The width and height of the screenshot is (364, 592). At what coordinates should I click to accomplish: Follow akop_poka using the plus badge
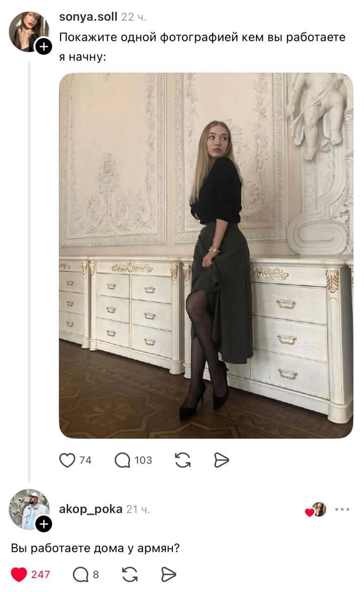point(44,524)
